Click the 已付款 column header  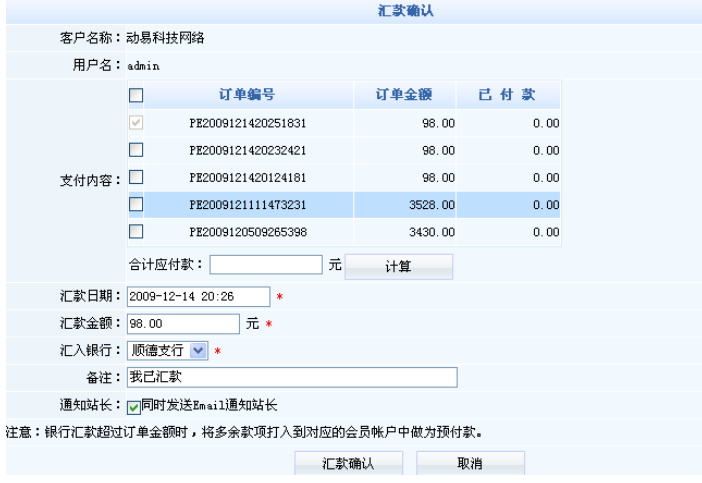507,94
